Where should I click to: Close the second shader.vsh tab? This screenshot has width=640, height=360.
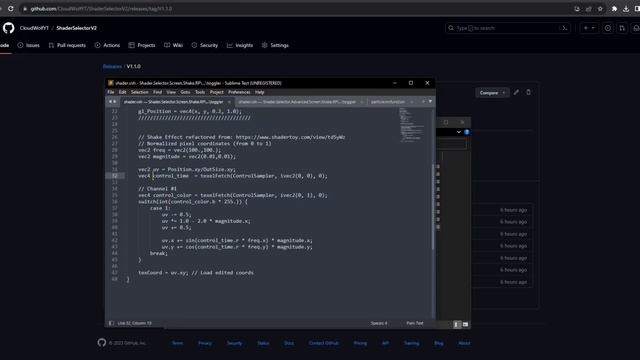coord(362,102)
